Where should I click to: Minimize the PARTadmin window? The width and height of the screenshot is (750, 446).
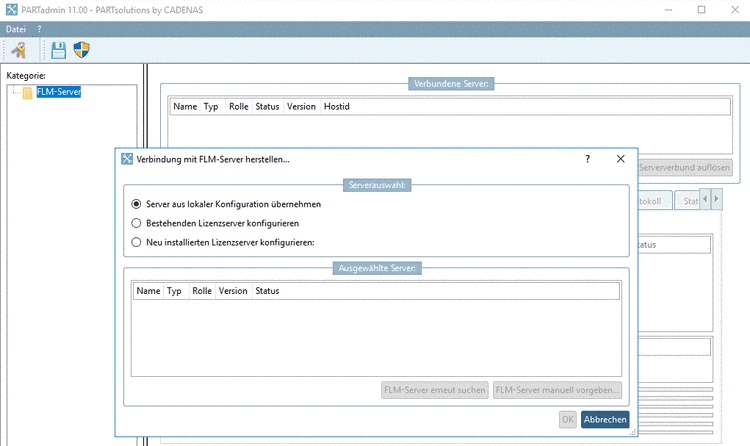[668, 10]
